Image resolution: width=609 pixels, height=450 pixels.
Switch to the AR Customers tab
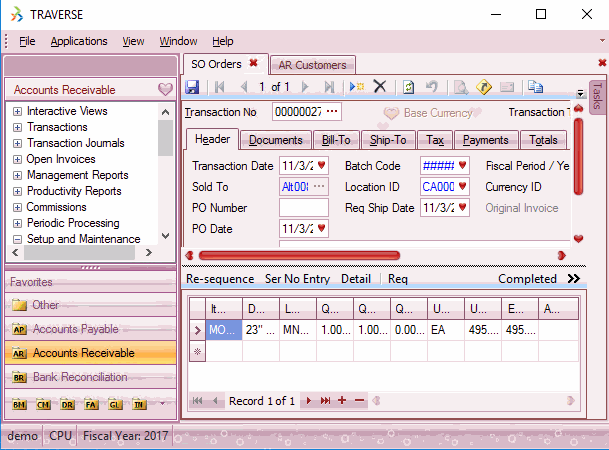click(312, 65)
